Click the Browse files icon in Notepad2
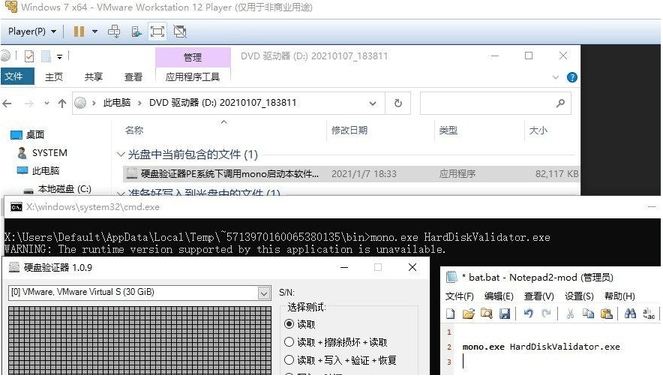The image size is (663, 390). click(486, 314)
